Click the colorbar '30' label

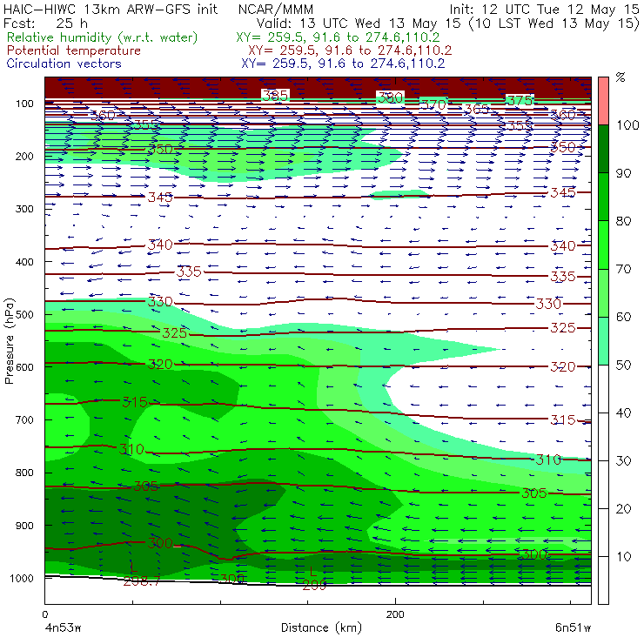pyautogui.click(x=623, y=461)
